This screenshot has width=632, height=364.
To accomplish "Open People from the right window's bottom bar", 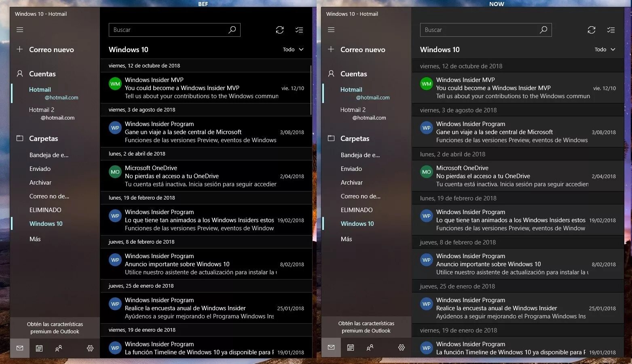I will point(370,347).
